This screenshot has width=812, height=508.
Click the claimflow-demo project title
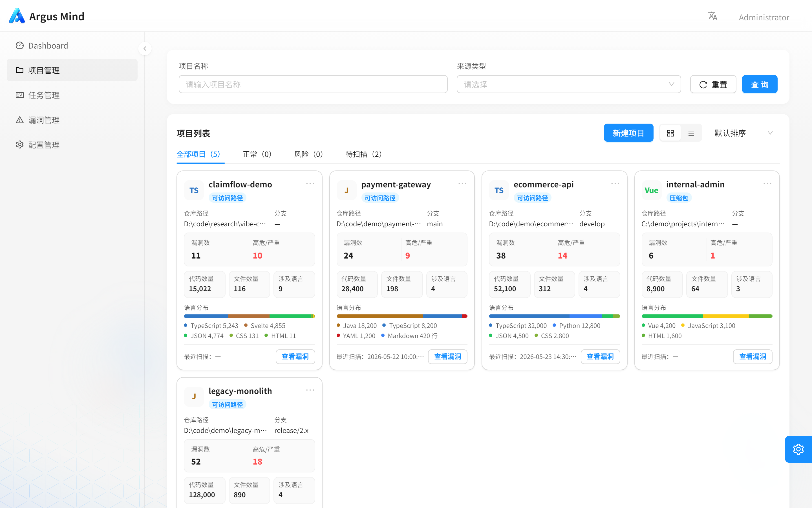point(240,185)
